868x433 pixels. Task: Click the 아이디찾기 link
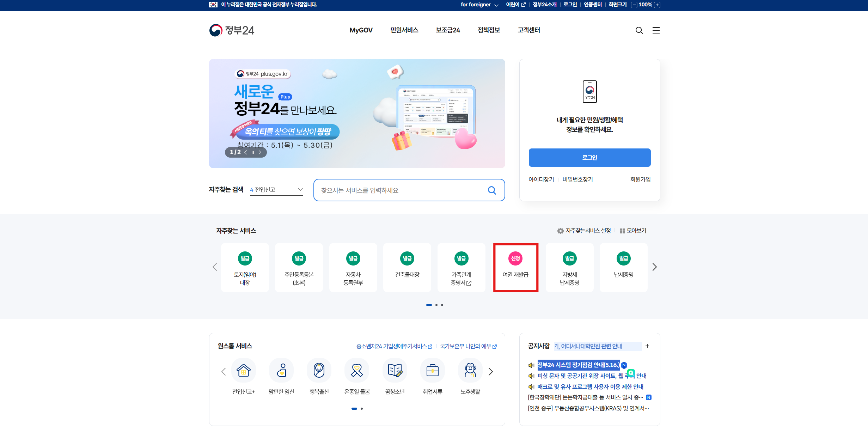[x=541, y=179]
